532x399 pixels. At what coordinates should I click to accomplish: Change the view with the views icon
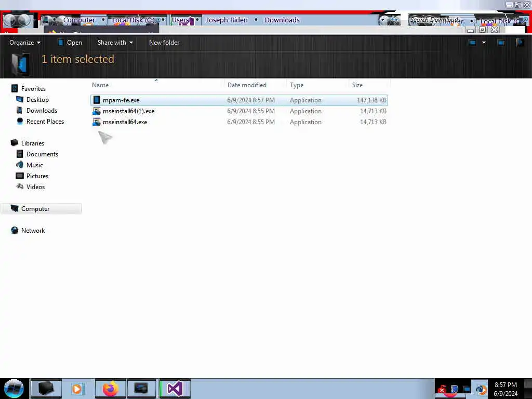473,43
